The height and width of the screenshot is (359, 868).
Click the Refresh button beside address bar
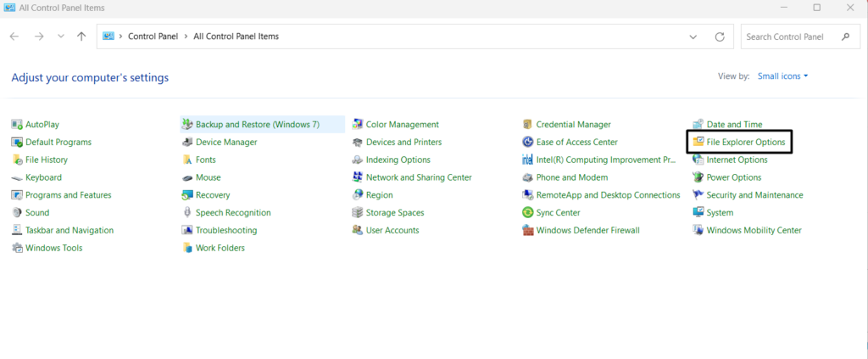coord(720,36)
